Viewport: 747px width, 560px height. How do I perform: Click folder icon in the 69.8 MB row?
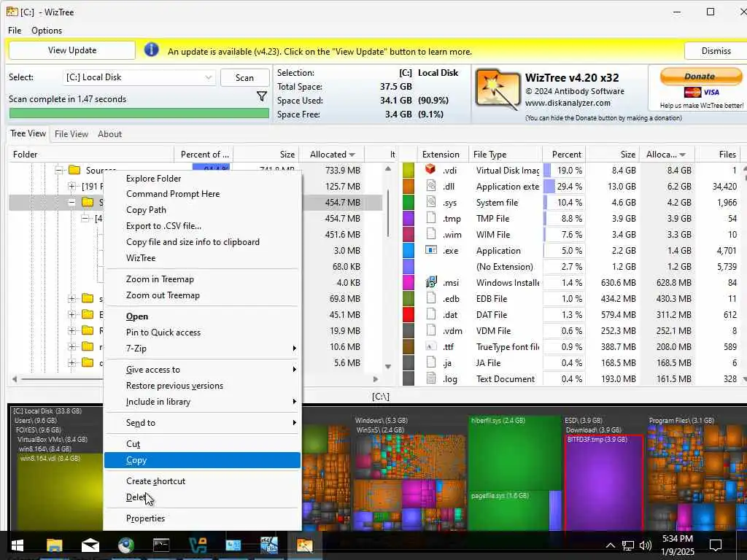tap(88, 298)
